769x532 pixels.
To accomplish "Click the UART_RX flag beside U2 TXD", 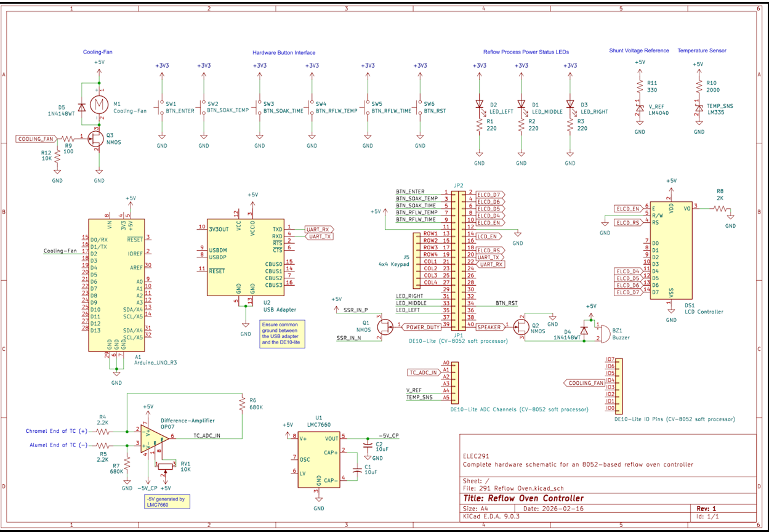I will pyautogui.click(x=318, y=229).
